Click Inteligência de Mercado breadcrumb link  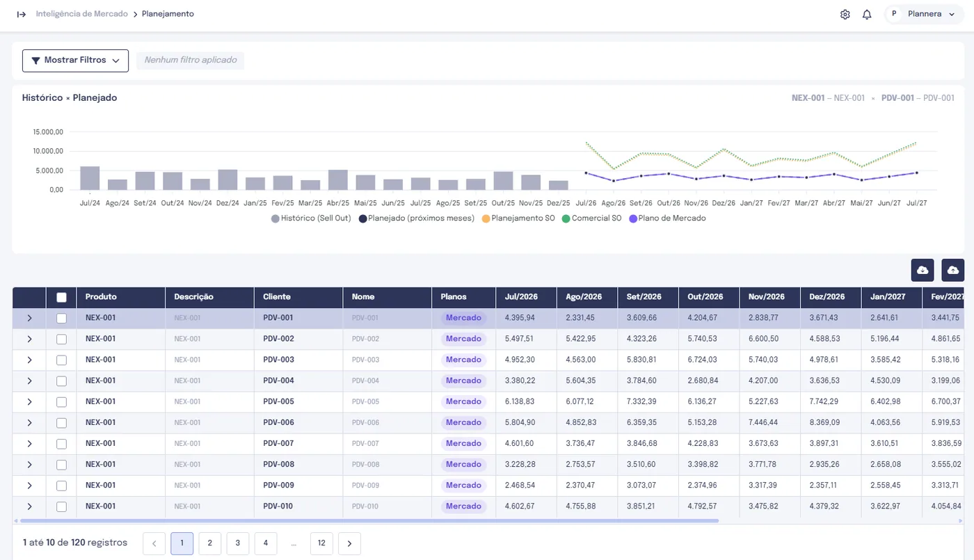(x=82, y=14)
